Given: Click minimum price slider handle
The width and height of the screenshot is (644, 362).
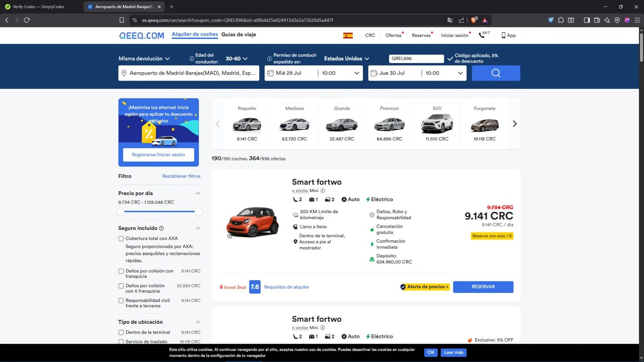Looking at the screenshot, I should coord(121,212).
